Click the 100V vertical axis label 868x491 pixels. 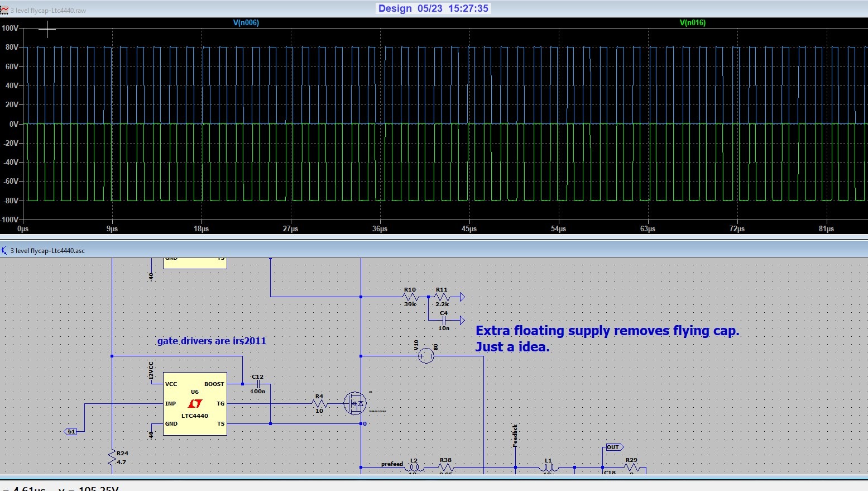[10, 28]
